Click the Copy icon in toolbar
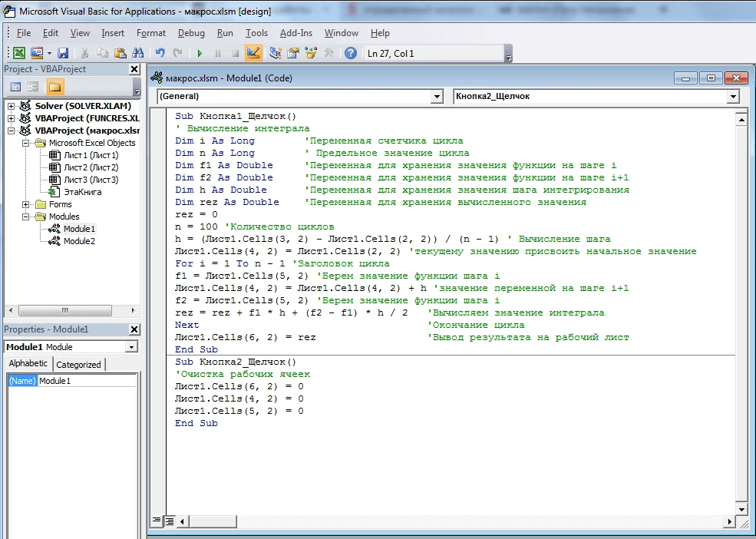The image size is (756, 539). click(x=102, y=53)
